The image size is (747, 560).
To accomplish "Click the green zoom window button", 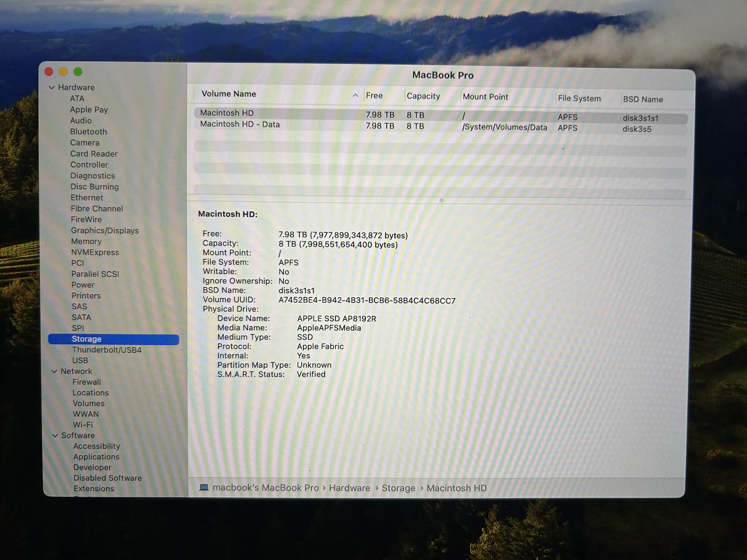I will coord(78,72).
